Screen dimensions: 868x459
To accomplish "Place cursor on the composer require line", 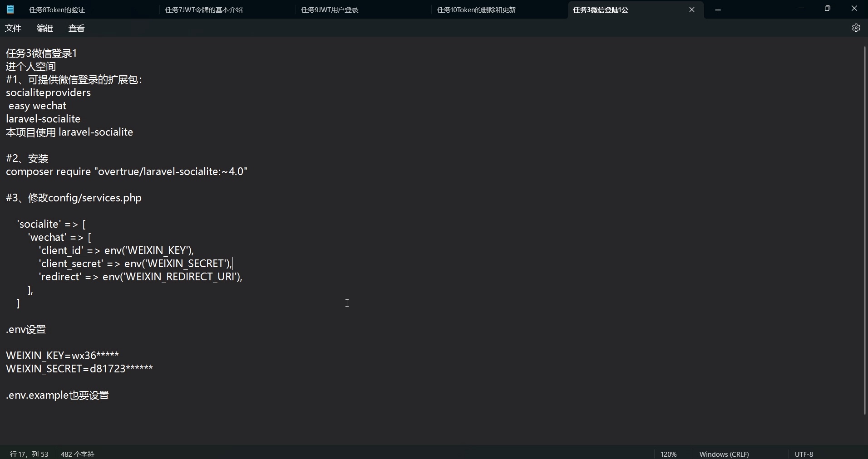I will pyautogui.click(x=127, y=171).
